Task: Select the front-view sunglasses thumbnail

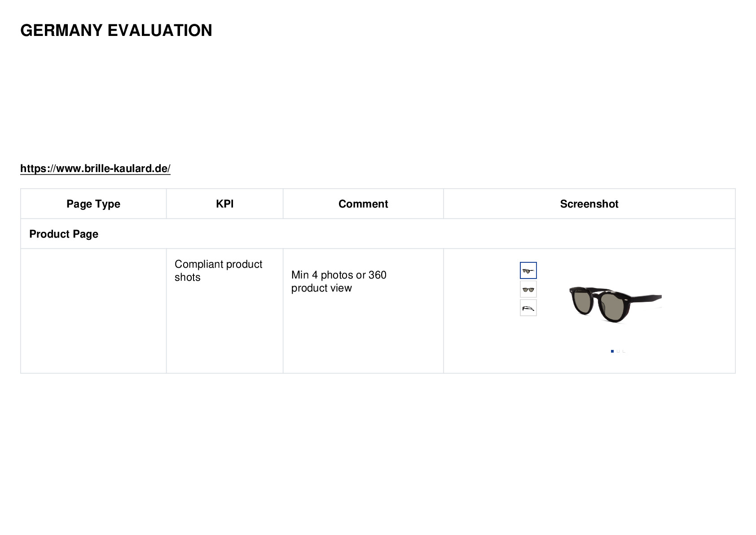Action: pos(528,289)
